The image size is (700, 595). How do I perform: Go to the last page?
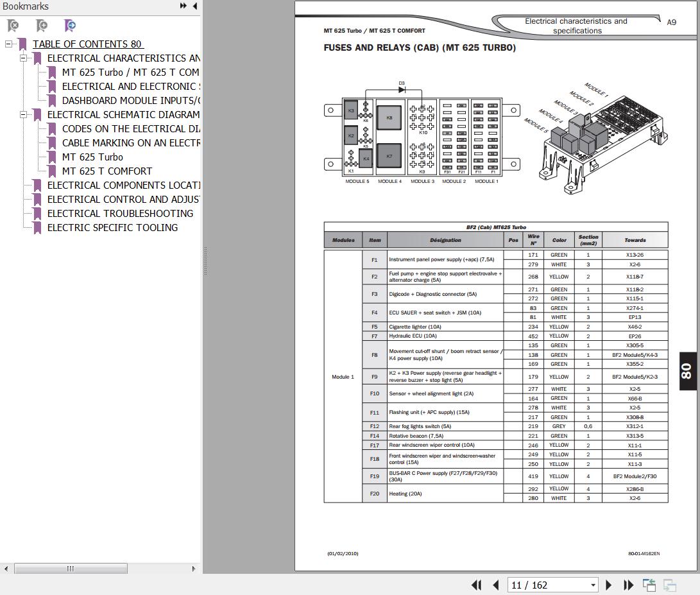[628, 585]
